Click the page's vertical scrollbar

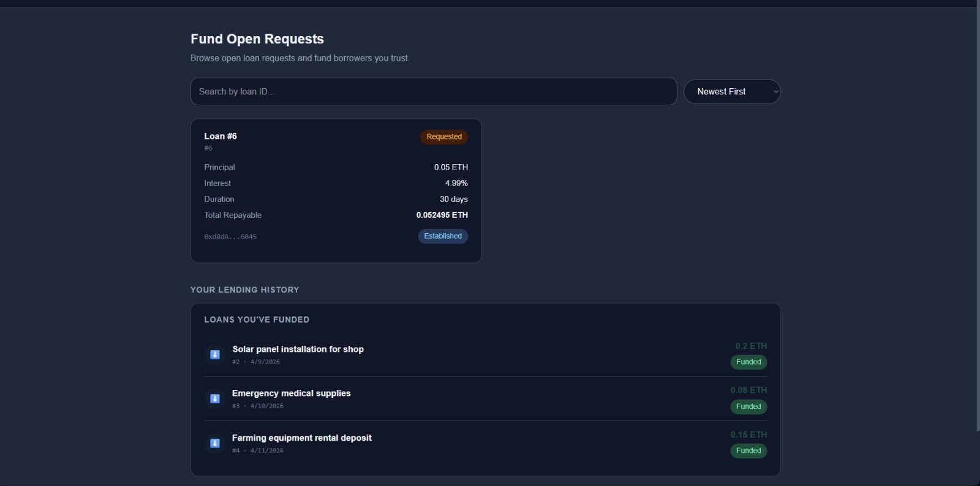click(977, 214)
